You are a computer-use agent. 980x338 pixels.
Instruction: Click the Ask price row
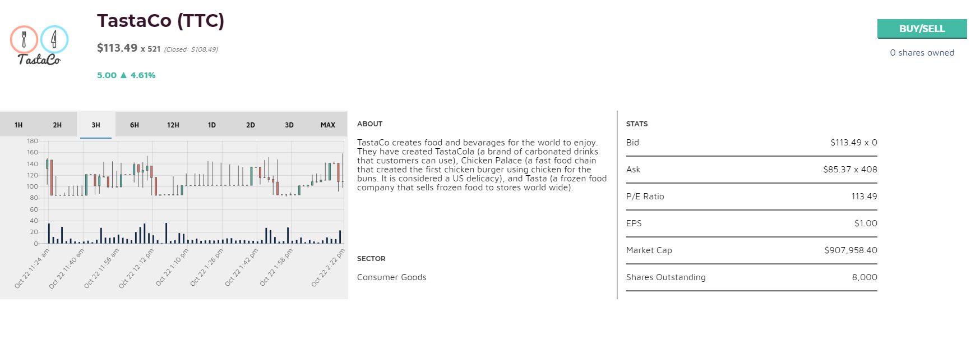click(x=751, y=170)
